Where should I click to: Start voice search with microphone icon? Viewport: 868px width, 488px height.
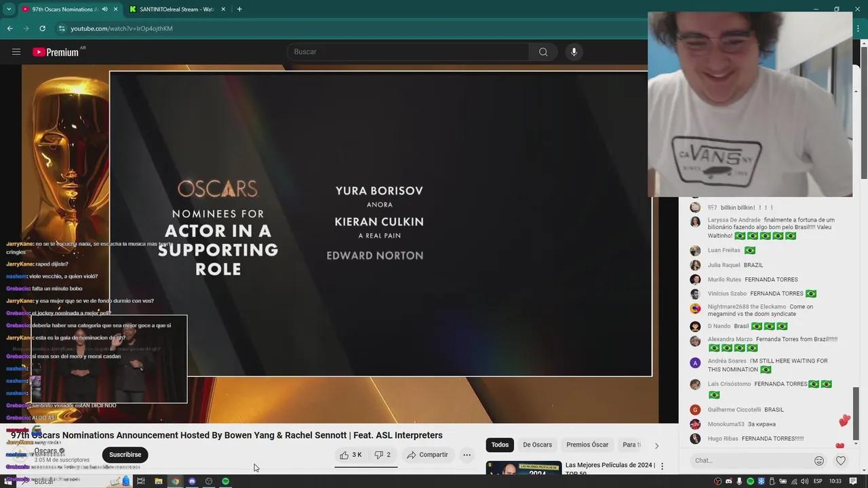(x=574, y=52)
